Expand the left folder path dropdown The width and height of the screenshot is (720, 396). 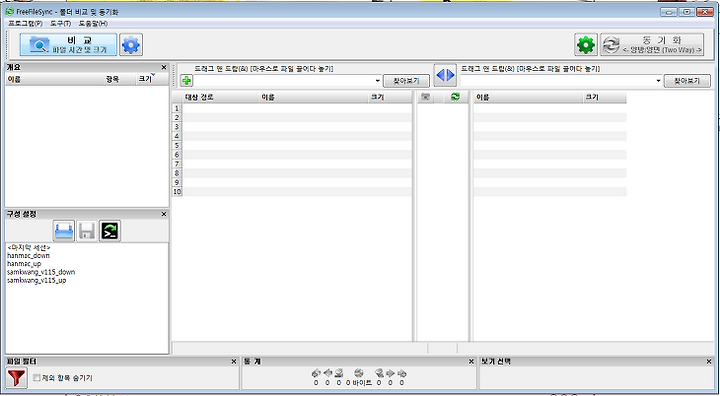click(x=377, y=81)
